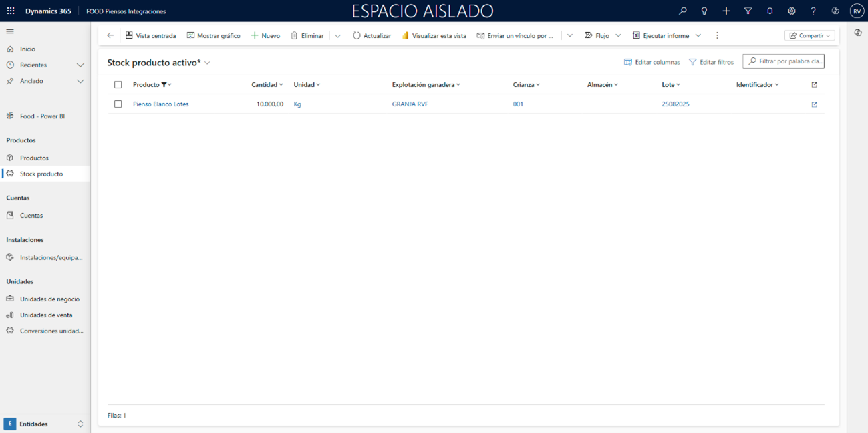Click the back arrow in command bar
This screenshot has width=868, height=433.
(110, 36)
